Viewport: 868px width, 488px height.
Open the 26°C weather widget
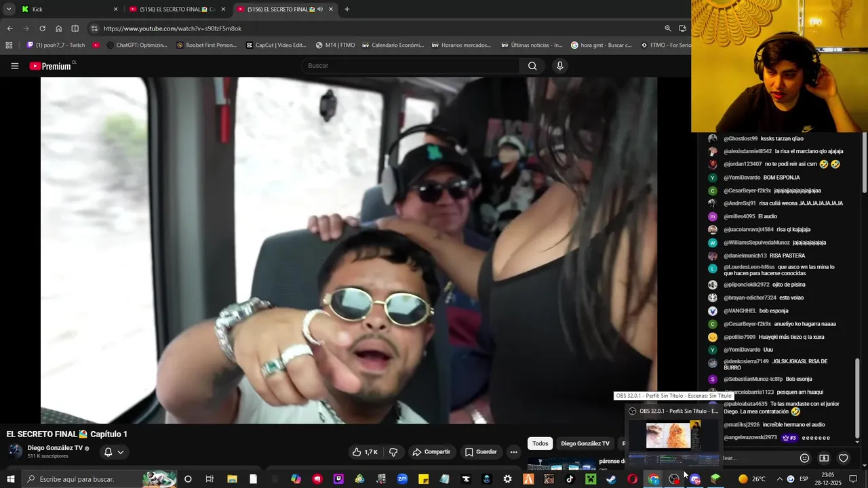(751, 479)
